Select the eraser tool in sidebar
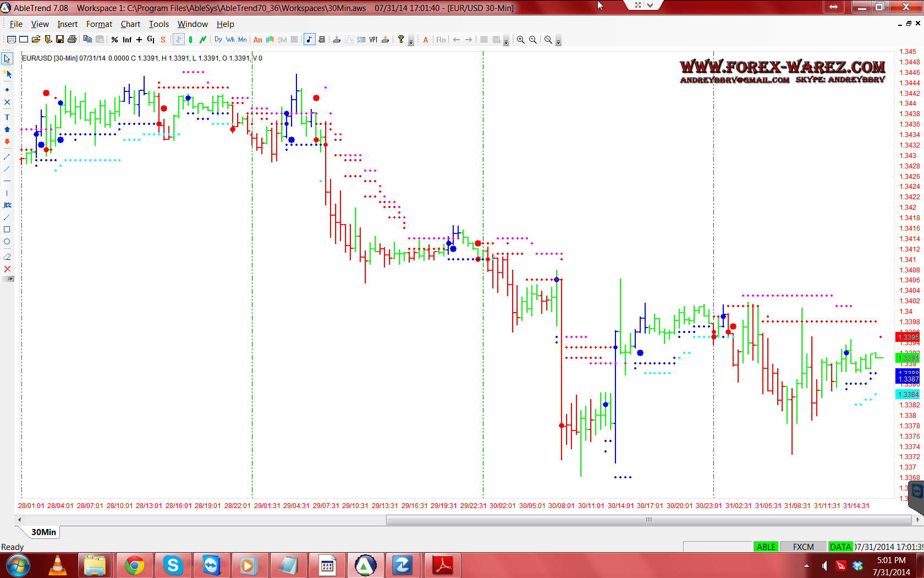924x578 pixels. pos(7,257)
